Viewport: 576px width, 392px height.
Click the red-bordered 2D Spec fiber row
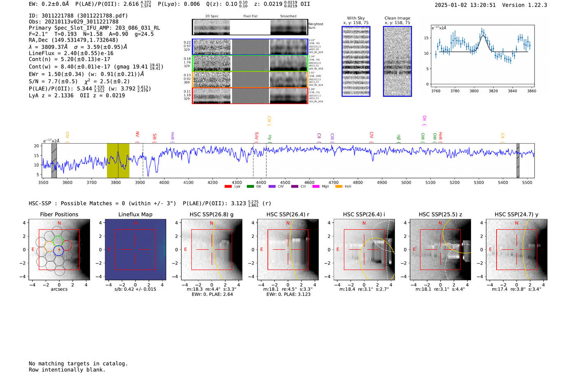pos(250,96)
